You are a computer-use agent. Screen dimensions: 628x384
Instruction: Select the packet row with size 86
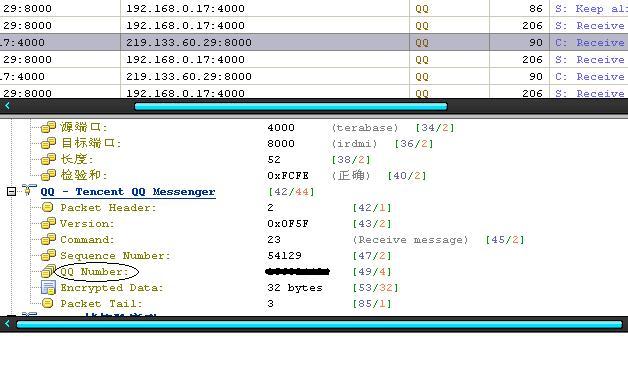314,8
